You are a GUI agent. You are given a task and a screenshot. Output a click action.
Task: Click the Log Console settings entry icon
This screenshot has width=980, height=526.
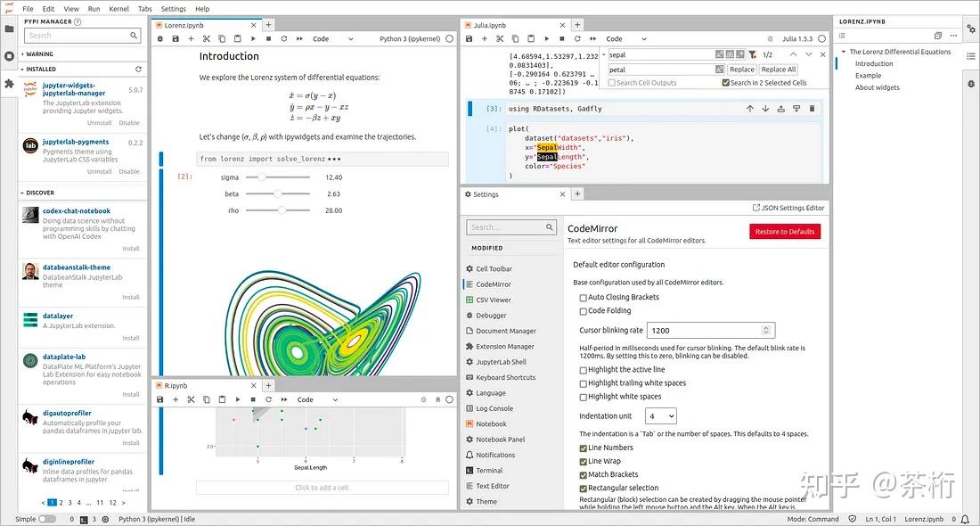(x=469, y=408)
